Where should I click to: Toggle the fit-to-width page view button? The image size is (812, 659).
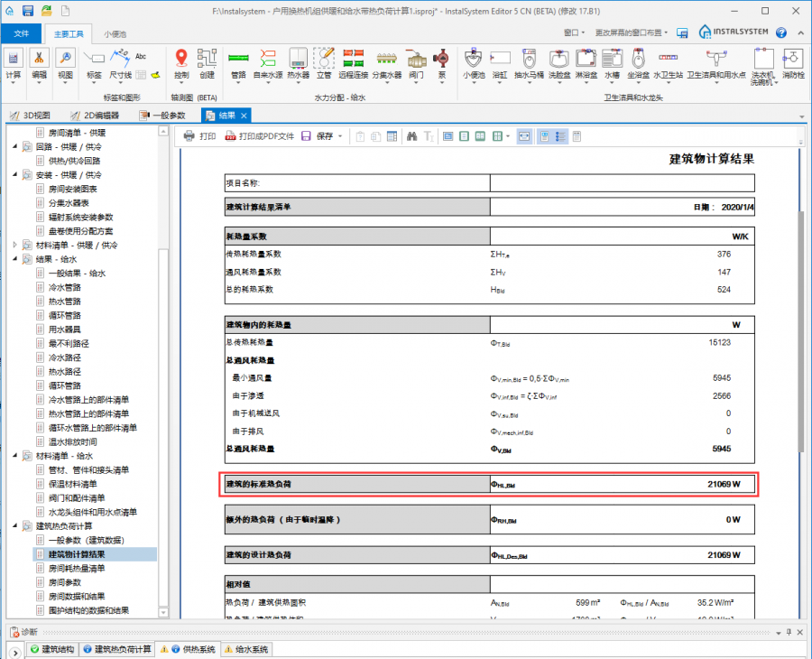(524, 136)
